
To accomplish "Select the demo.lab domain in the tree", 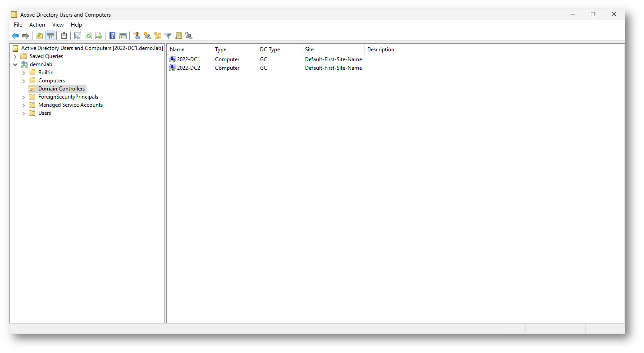I will (x=41, y=64).
